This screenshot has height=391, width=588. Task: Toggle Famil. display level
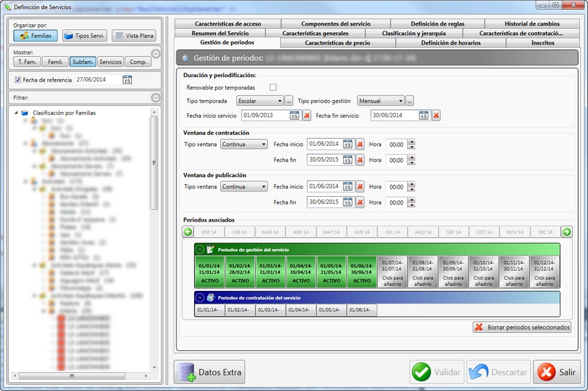(55, 62)
